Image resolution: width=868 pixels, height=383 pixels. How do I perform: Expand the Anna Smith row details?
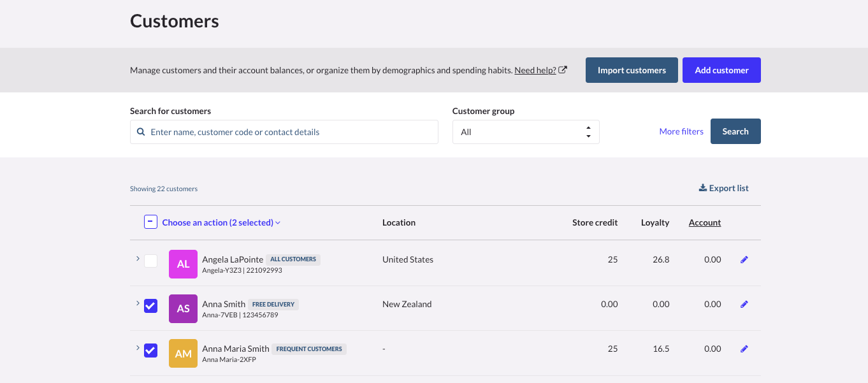137,303
